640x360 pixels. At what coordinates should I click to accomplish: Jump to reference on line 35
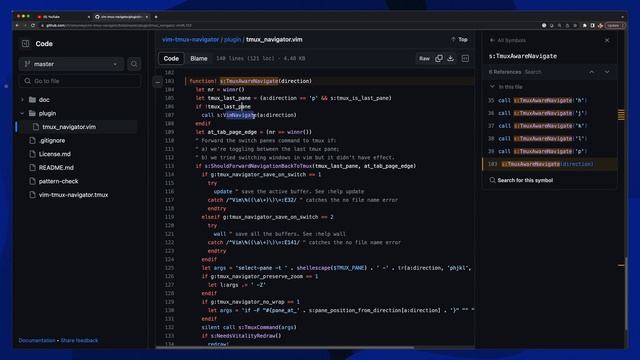(549, 100)
